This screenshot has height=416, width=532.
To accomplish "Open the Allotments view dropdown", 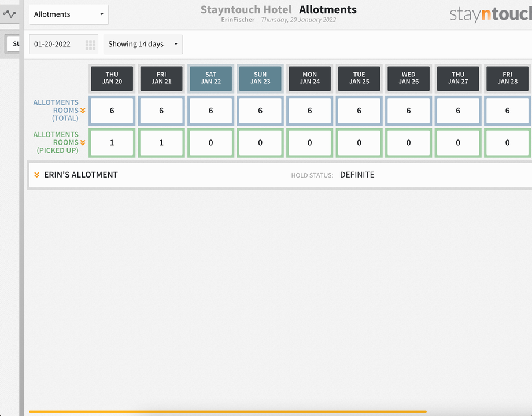I will pos(69,14).
